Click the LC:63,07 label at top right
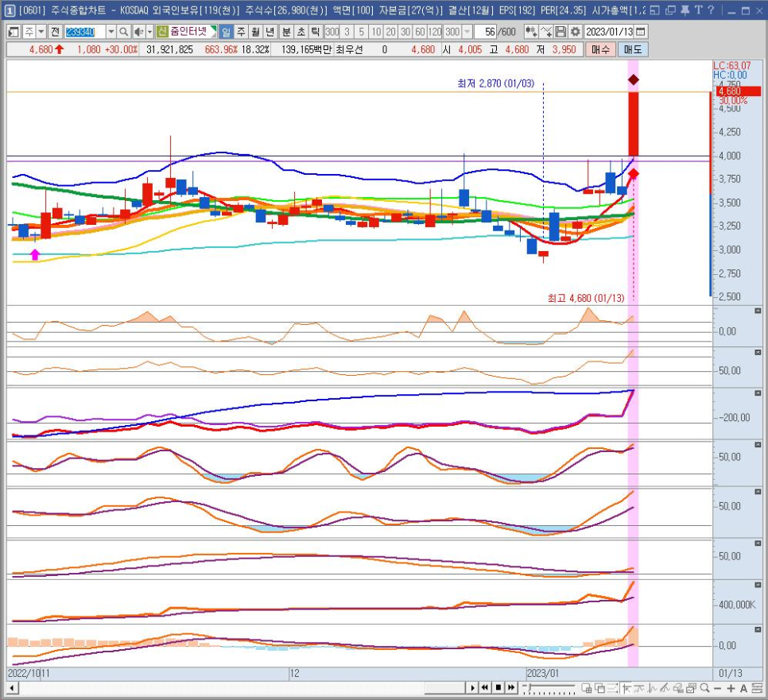The image size is (768, 700). [x=731, y=66]
